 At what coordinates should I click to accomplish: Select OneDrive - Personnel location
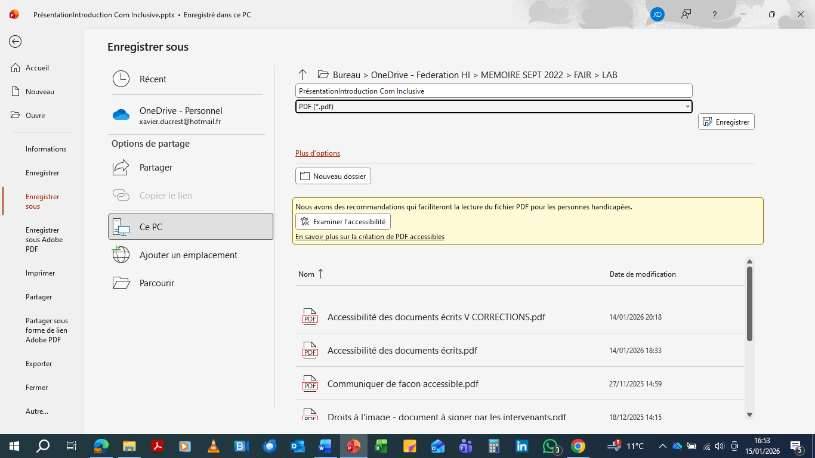tap(180, 115)
